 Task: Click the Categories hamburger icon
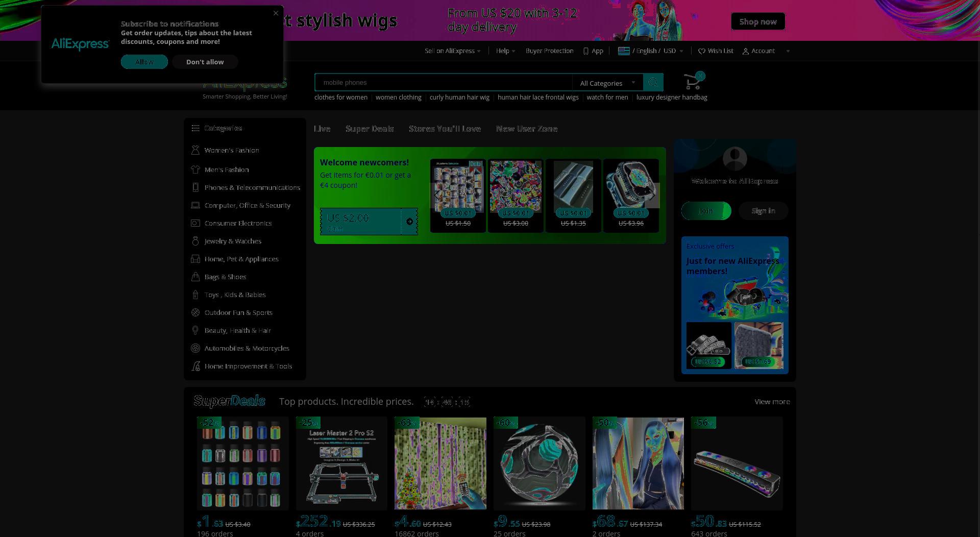(x=195, y=128)
